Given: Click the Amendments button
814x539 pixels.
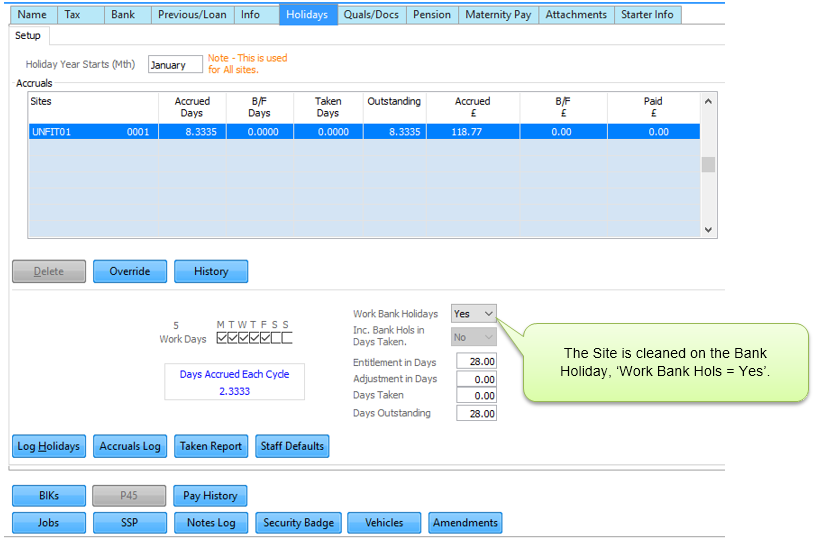Looking at the screenshot, I should tap(465, 522).
